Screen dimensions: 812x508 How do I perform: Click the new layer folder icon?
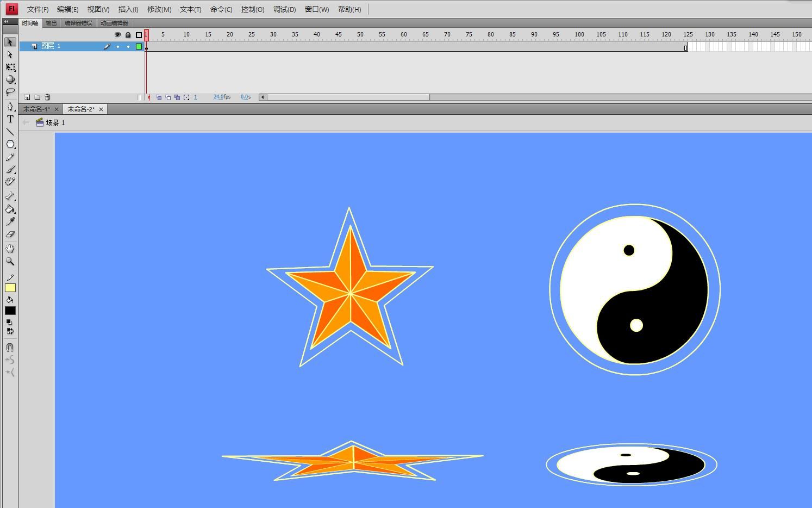pyautogui.click(x=37, y=97)
